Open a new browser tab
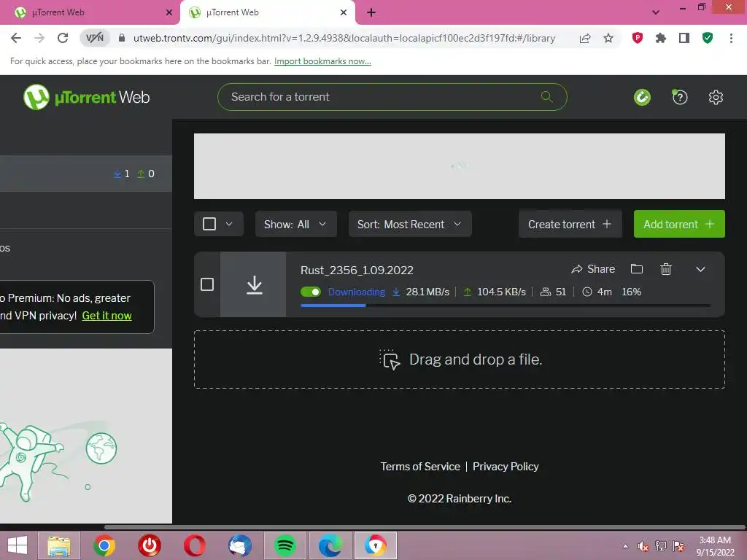Image resolution: width=747 pixels, height=560 pixels. [371, 13]
